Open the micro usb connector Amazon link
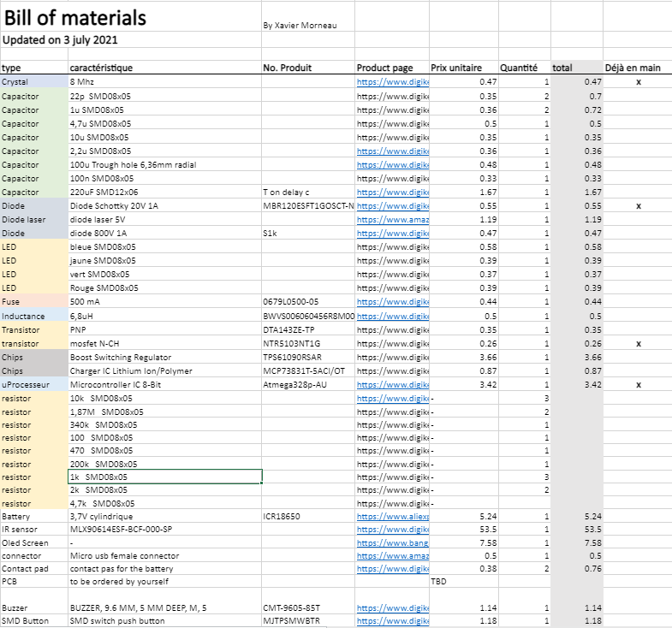This screenshot has height=628, width=672. pyautogui.click(x=392, y=556)
